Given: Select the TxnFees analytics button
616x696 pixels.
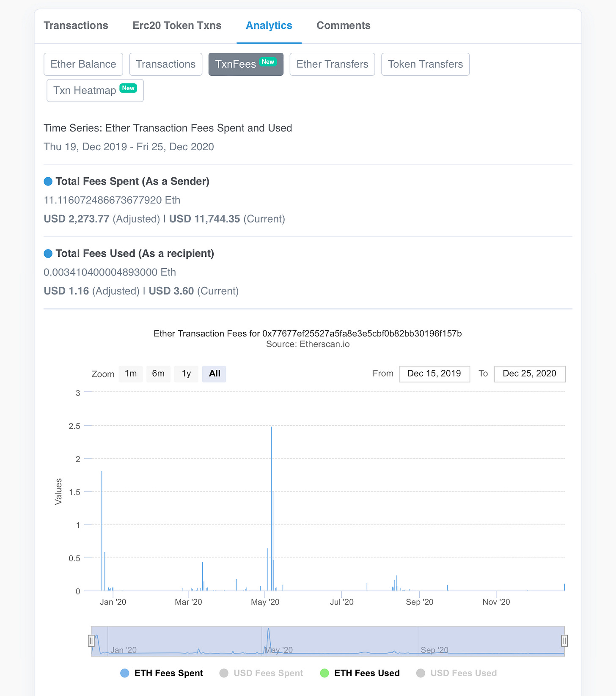Looking at the screenshot, I should (x=246, y=64).
